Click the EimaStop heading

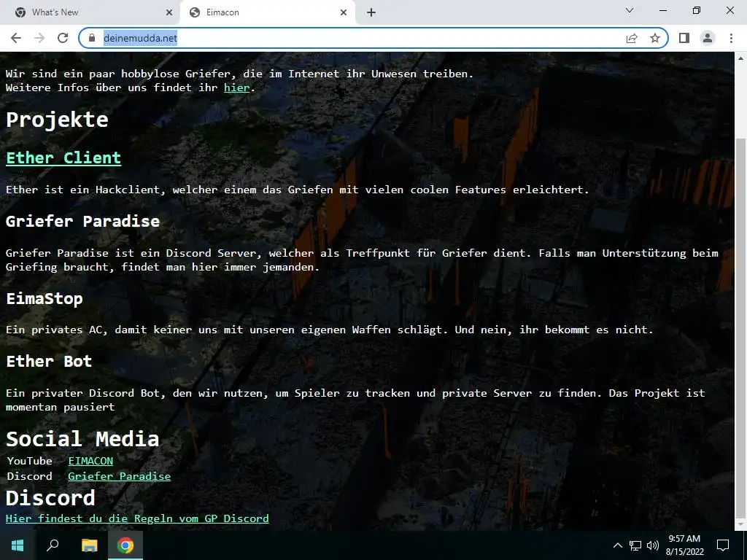[x=44, y=298]
